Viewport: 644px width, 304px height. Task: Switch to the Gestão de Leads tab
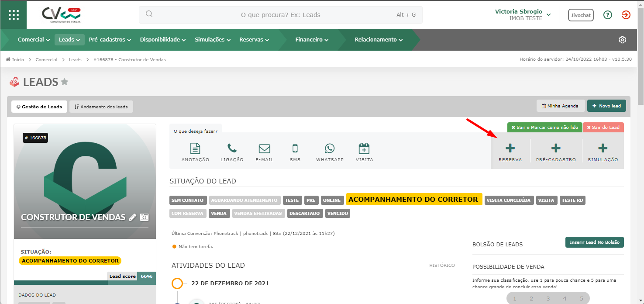click(39, 107)
